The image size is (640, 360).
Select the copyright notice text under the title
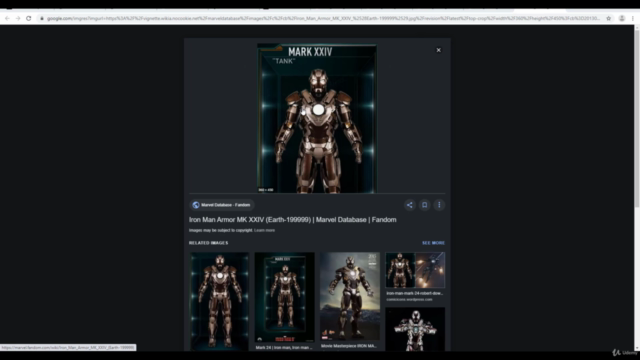point(220,230)
